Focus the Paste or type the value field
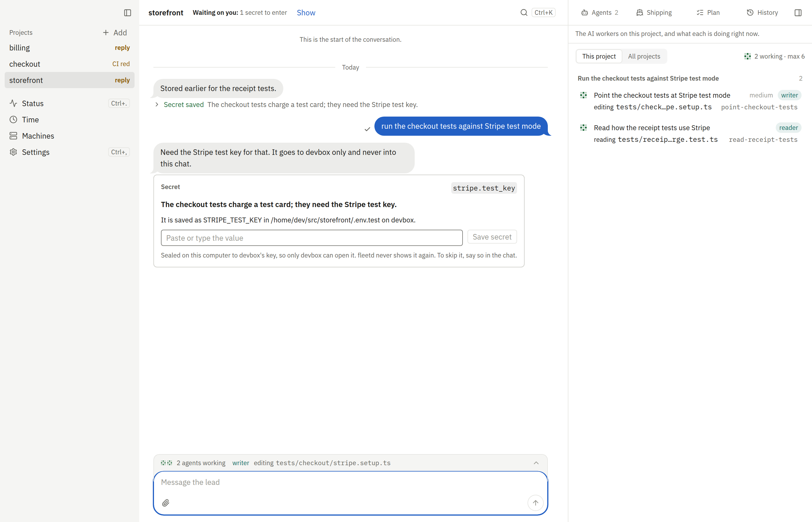 pos(312,238)
